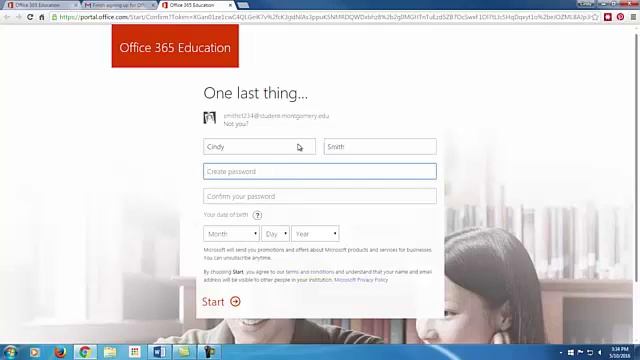Open the Month dropdown
Image resolution: width=640 pixels, height=360 pixels.
point(231,234)
